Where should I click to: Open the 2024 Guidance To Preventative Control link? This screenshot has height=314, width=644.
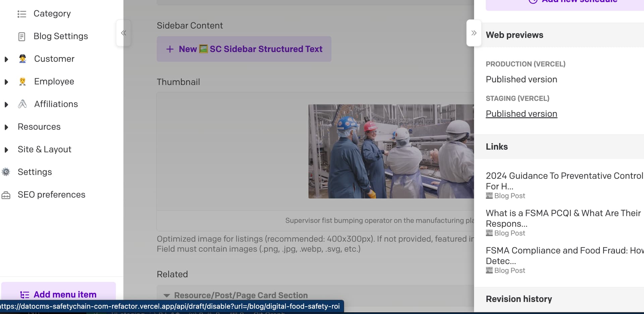click(565, 181)
